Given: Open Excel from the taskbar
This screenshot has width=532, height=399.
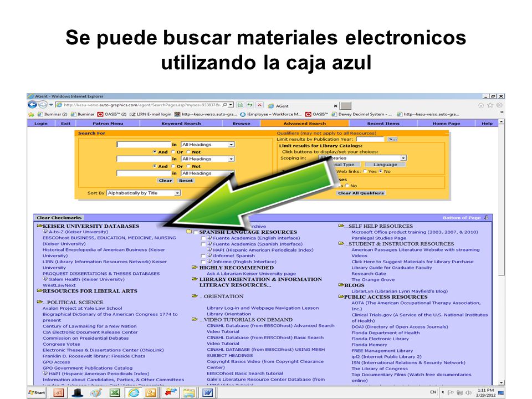Looking at the screenshot, I should (115, 392).
